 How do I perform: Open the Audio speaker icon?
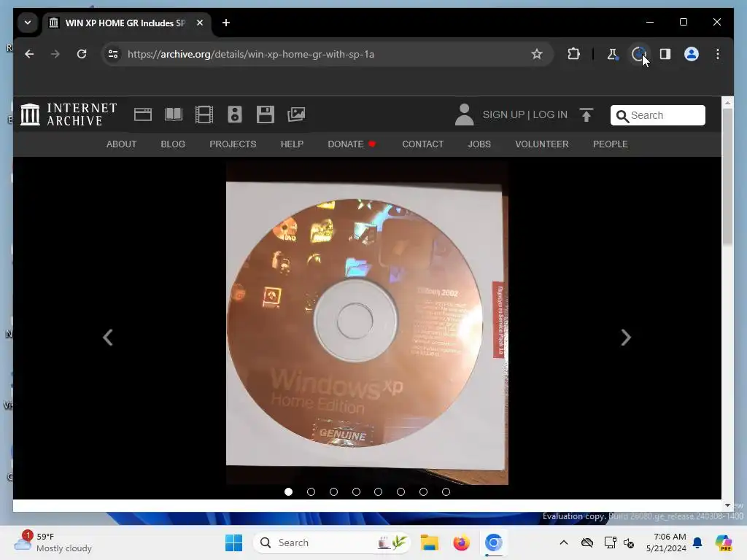click(235, 114)
